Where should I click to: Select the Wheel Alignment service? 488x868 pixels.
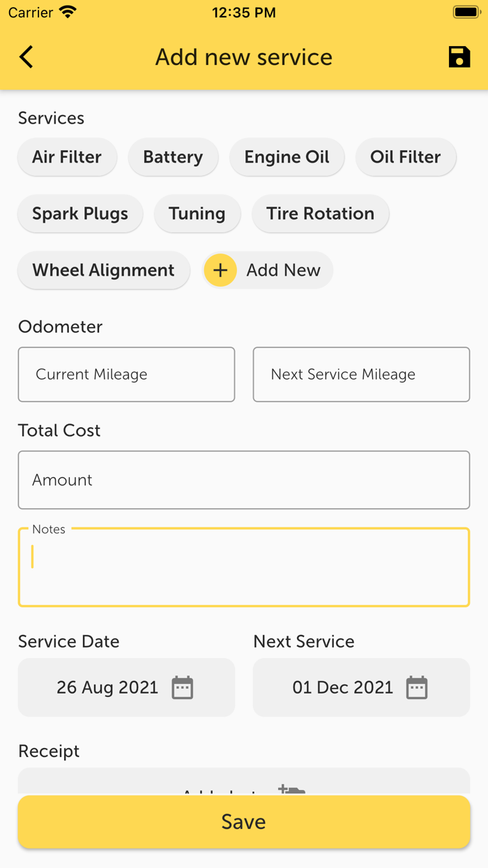tap(103, 270)
